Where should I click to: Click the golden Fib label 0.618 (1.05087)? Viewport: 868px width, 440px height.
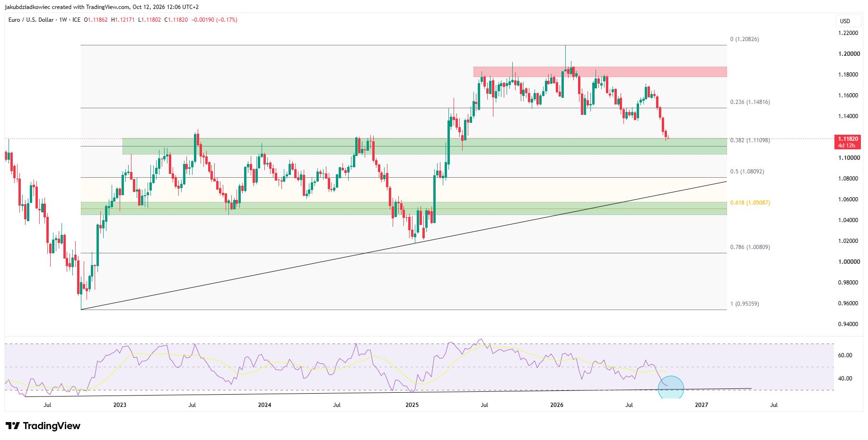pos(750,203)
